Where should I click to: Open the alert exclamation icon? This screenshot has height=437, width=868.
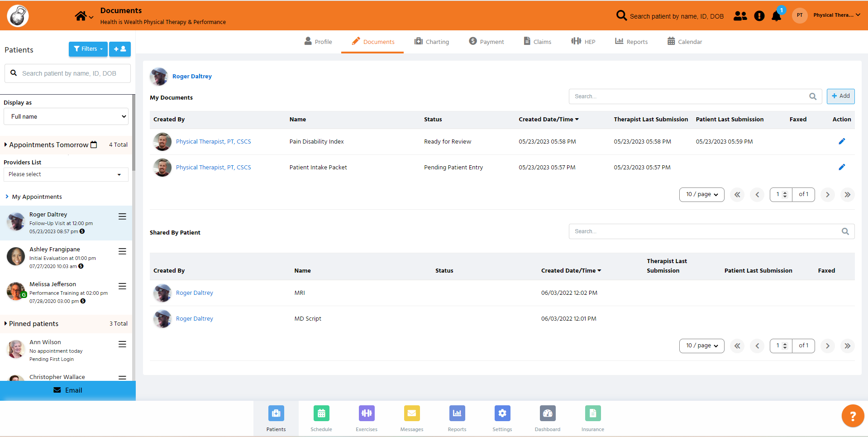tap(759, 16)
